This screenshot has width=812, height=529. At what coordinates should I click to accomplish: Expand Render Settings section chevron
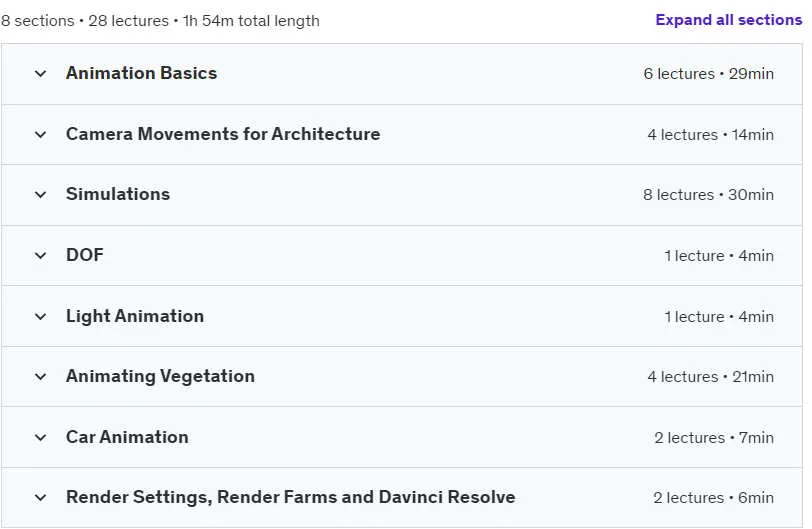tap(40, 498)
